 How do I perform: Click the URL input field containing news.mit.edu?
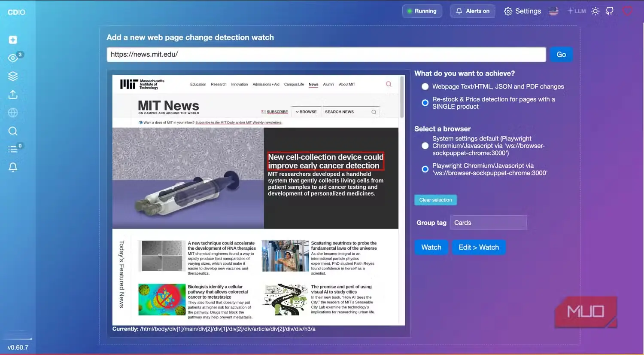(326, 55)
